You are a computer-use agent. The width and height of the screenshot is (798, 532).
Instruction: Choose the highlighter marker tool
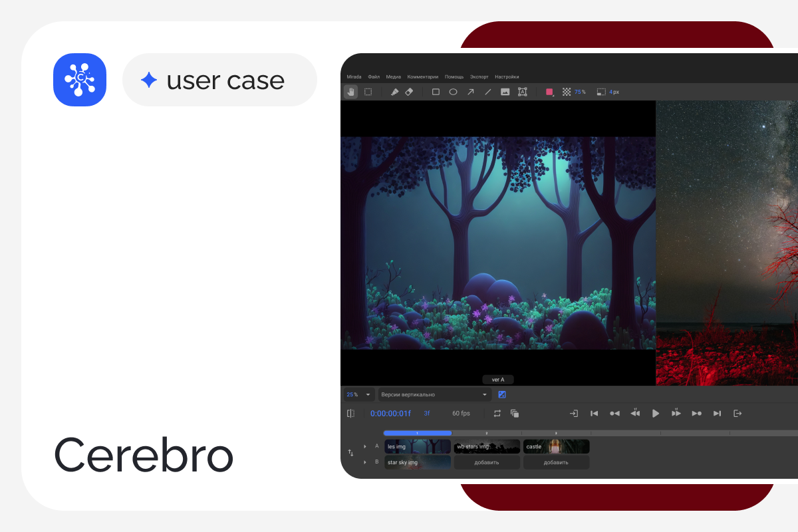pos(394,92)
